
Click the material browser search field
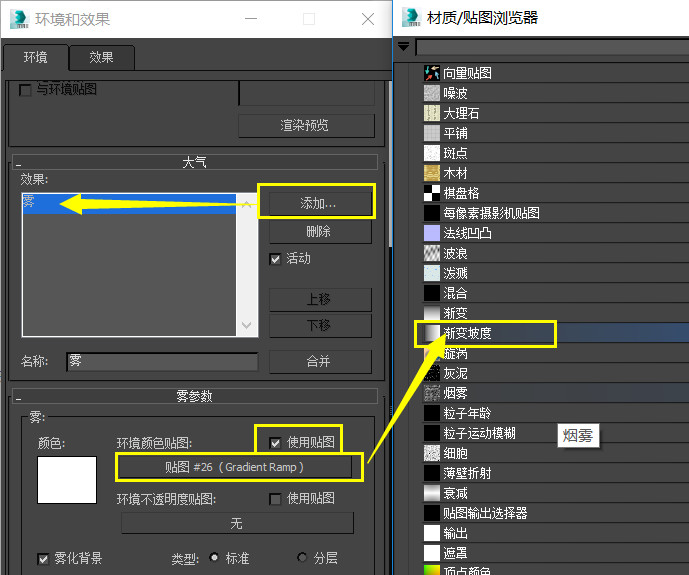coord(552,47)
